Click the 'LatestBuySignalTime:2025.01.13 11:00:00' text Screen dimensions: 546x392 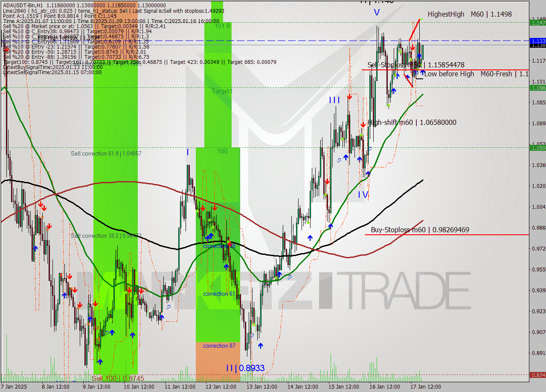[x=52, y=67]
